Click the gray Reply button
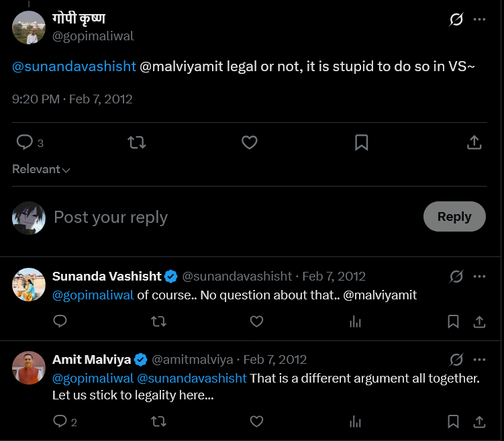 click(454, 217)
